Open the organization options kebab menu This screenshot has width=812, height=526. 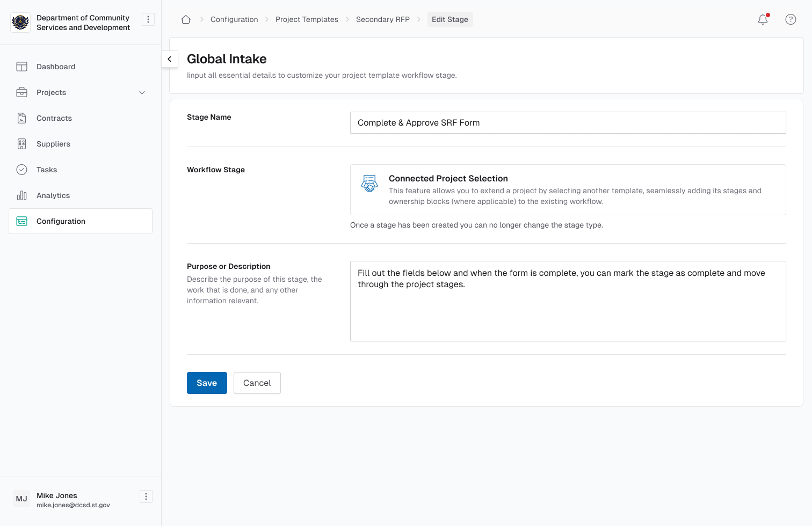(x=148, y=19)
